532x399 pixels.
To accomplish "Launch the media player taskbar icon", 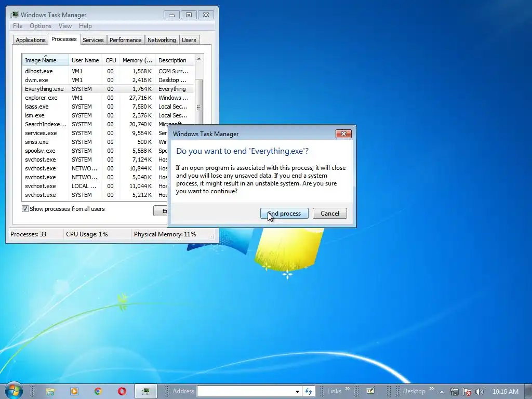I will click(x=74, y=392).
